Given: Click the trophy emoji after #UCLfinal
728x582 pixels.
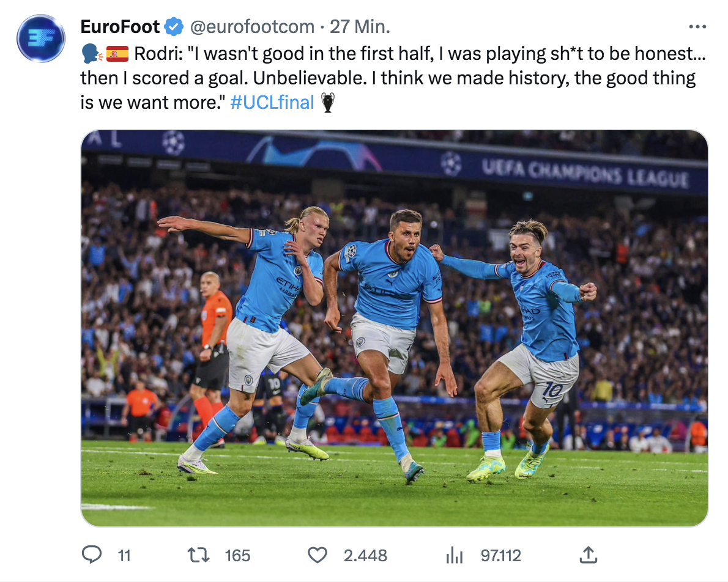Looking at the screenshot, I should pyautogui.click(x=329, y=102).
